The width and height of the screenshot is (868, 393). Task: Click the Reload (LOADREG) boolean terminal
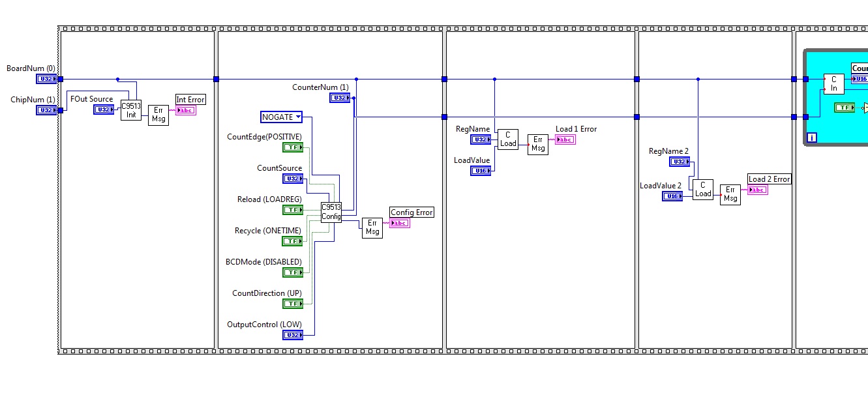click(292, 210)
